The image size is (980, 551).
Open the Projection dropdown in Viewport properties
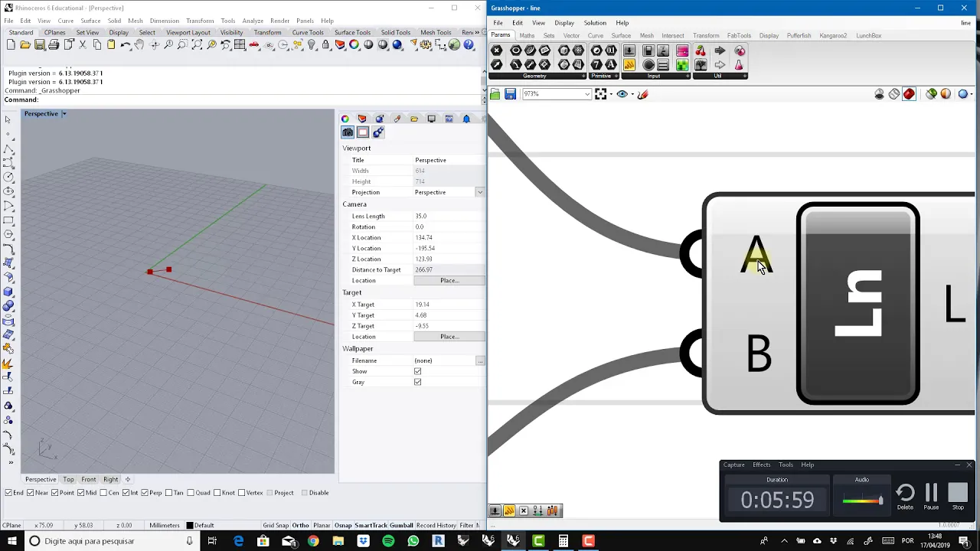479,192
